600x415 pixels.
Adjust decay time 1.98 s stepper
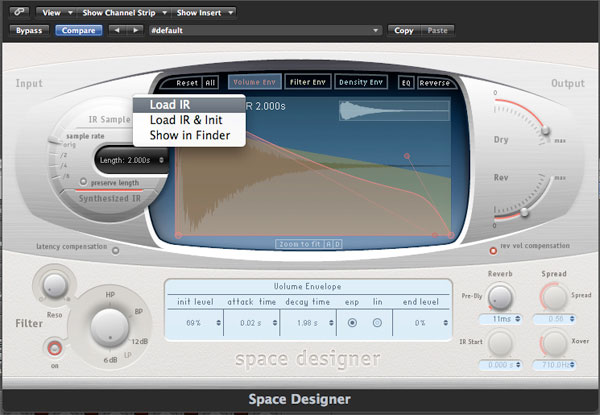pos(331,323)
